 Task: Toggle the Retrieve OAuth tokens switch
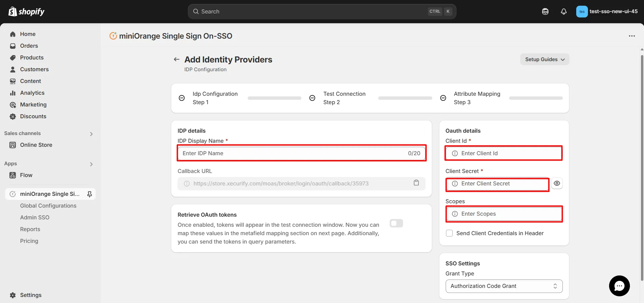pyautogui.click(x=396, y=223)
